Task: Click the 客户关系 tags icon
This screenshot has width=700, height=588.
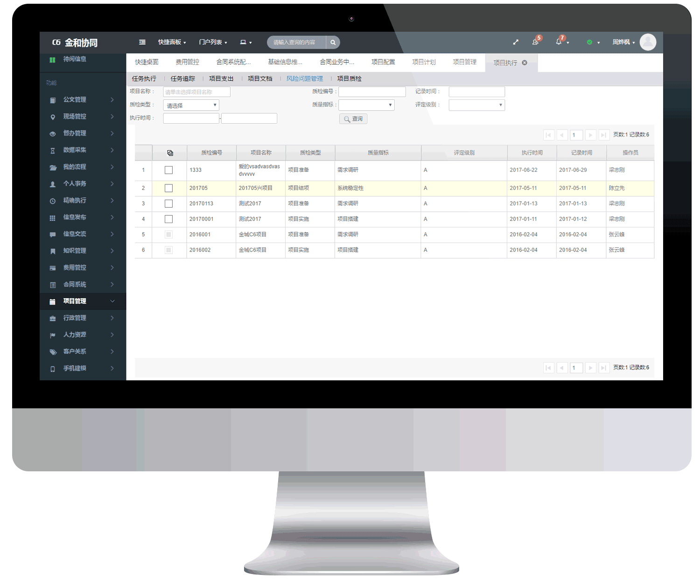Action: pyautogui.click(x=53, y=352)
